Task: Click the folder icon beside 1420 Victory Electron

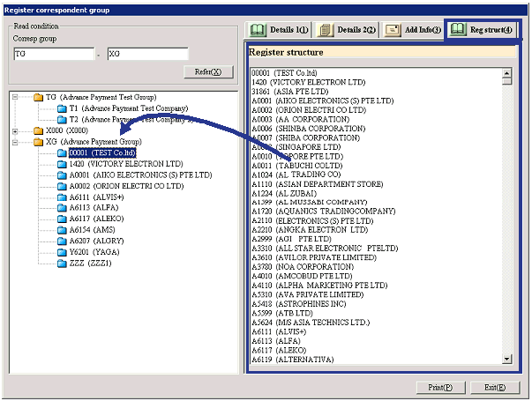Action: [x=62, y=163]
